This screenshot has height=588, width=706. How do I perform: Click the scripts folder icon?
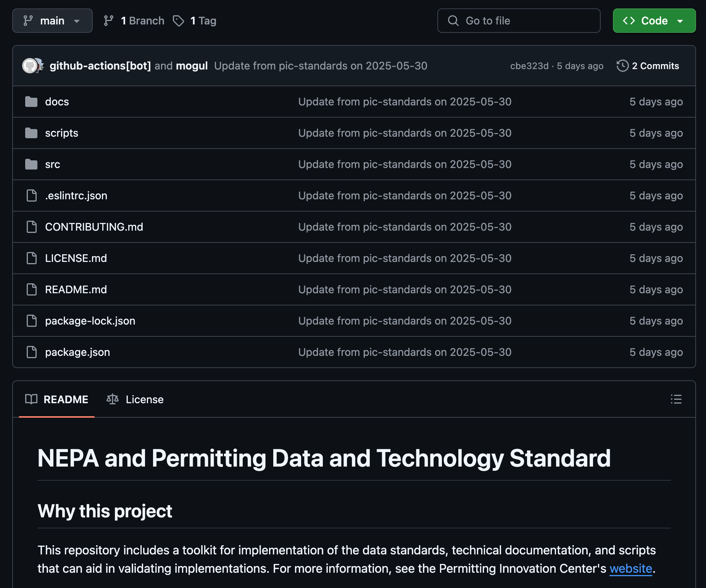coord(31,133)
